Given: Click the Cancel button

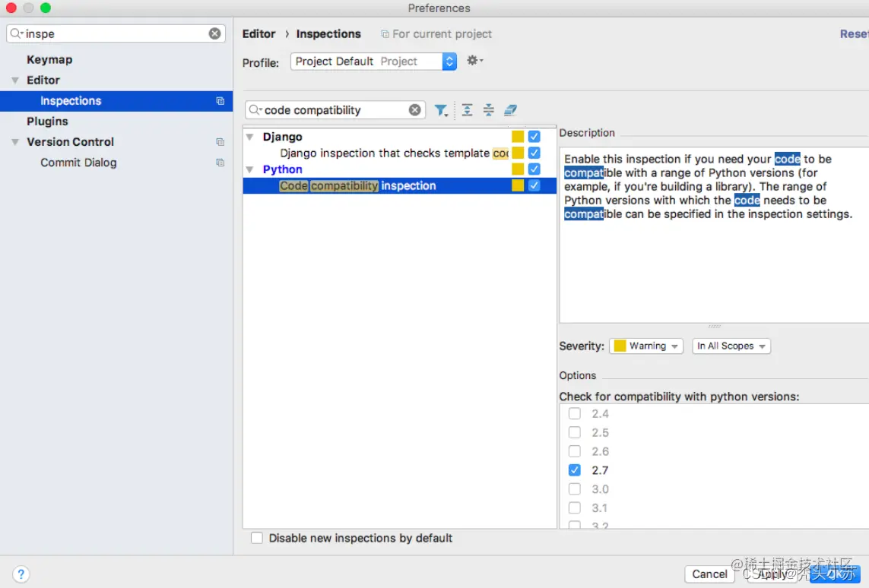Looking at the screenshot, I should pos(709,574).
